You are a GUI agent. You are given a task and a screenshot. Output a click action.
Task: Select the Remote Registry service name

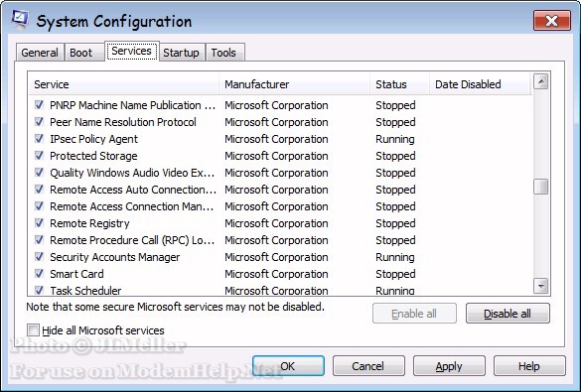(89, 223)
